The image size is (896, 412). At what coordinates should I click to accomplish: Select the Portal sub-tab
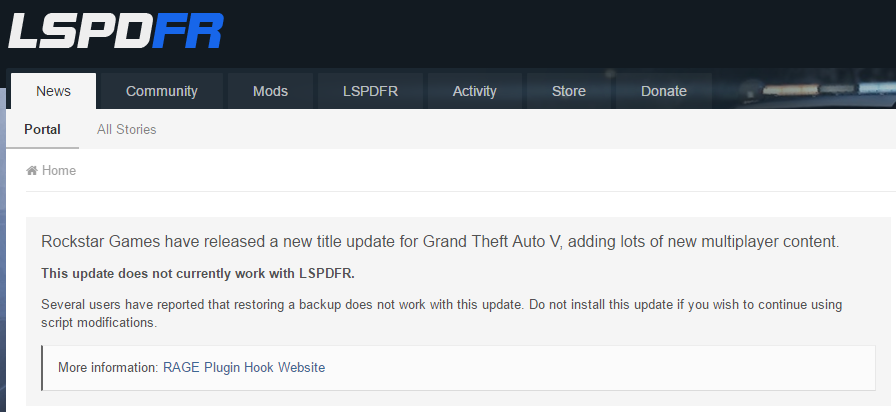[x=42, y=129]
